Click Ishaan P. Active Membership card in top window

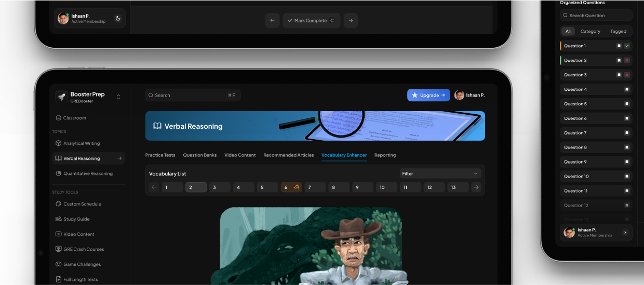pos(90,19)
